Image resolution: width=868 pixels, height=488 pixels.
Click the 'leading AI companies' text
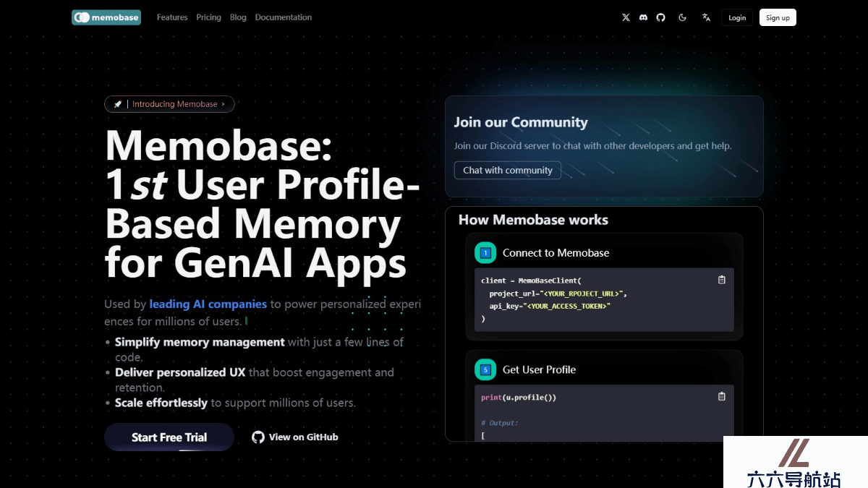pyautogui.click(x=208, y=304)
